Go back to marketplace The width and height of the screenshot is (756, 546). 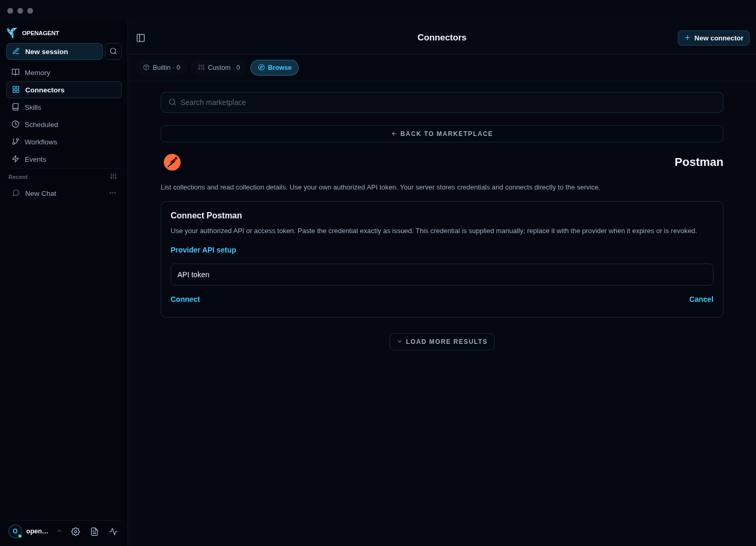[x=442, y=134]
